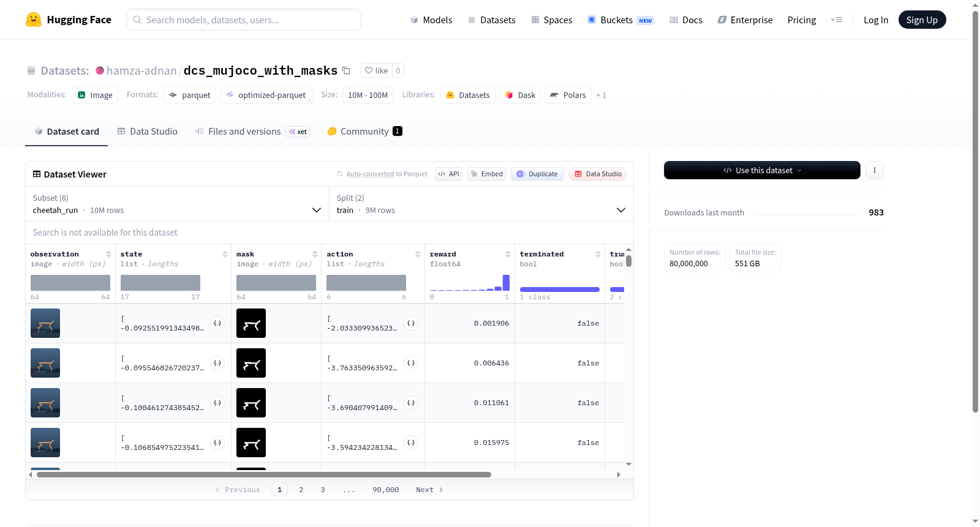Go to page 2 of the rows
Viewport: 980px width, 527px height.
tap(301, 490)
